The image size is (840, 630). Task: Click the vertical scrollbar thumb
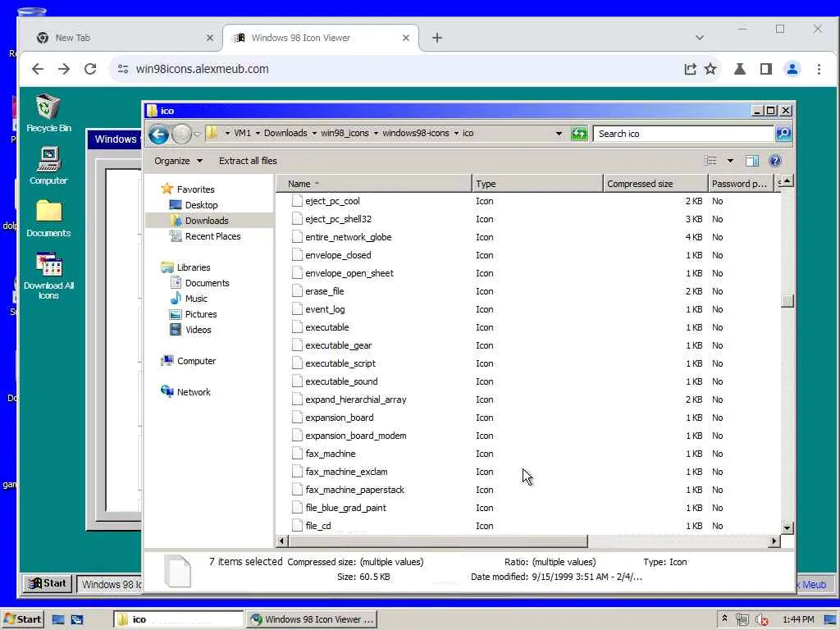point(787,300)
